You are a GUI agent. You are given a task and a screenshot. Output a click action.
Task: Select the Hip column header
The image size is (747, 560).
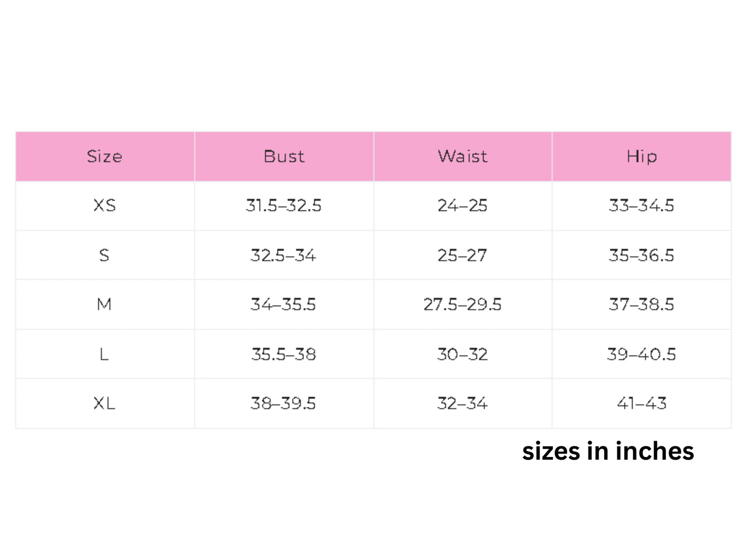click(x=641, y=156)
